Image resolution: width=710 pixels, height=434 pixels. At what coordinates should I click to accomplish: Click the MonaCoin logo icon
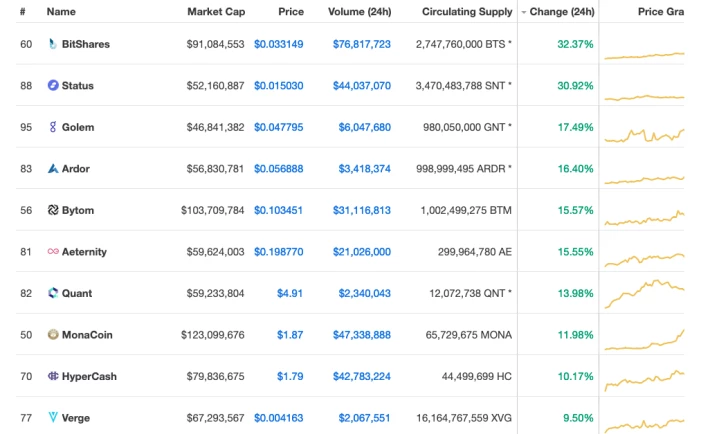pyautogui.click(x=53, y=334)
